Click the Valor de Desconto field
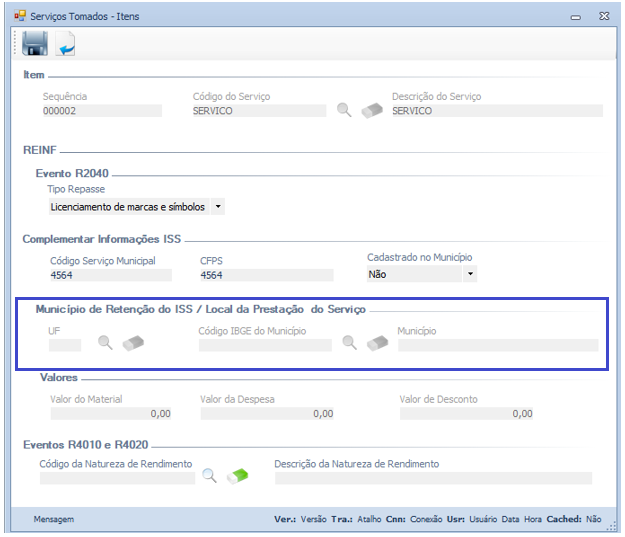Image resolution: width=625 pixels, height=537 pixels. click(x=466, y=414)
